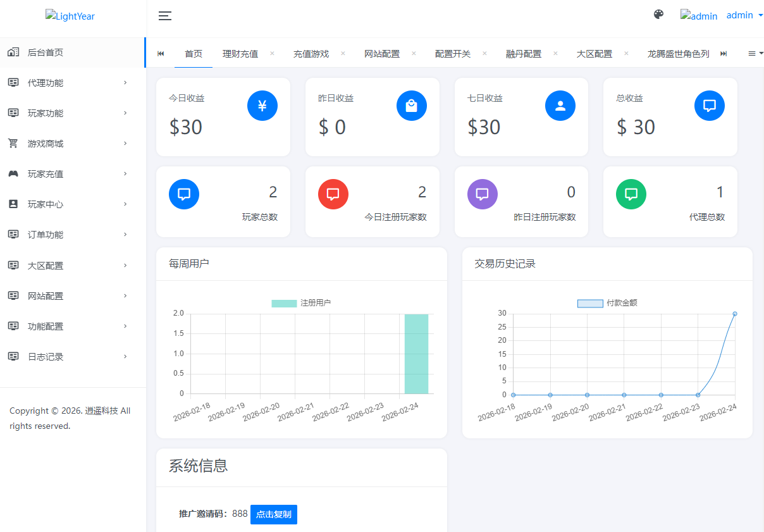The width and height of the screenshot is (764, 532).
Task: Toggle the 付款金额 legend in transaction chart
Action: [607, 303]
